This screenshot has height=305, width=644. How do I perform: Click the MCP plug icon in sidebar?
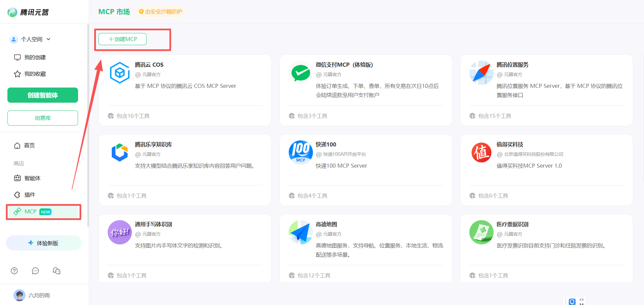pos(17,211)
